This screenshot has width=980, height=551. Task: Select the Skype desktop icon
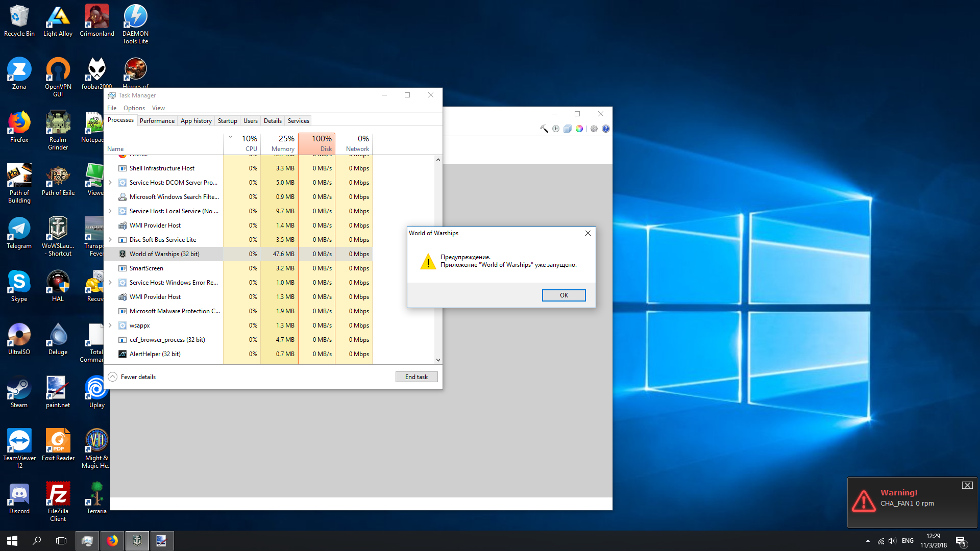[x=19, y=286]
